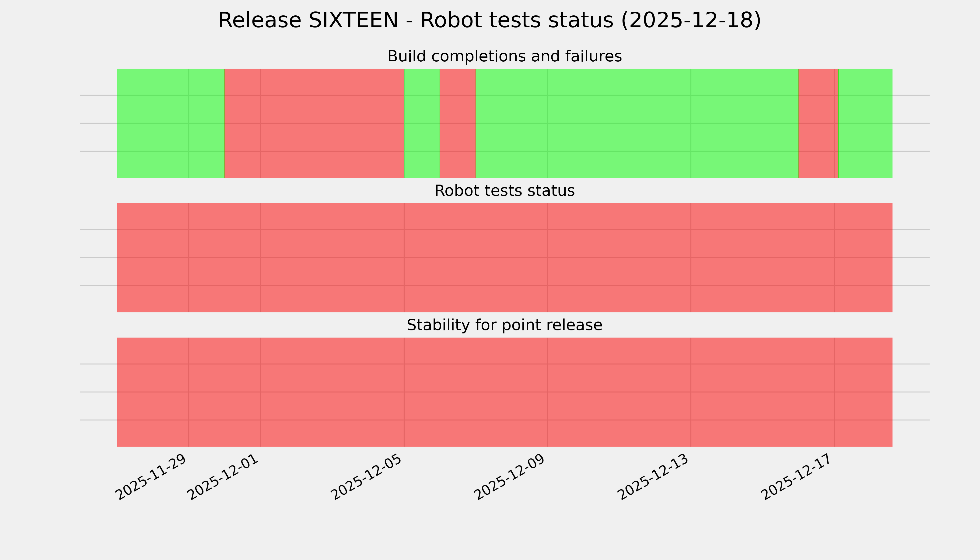Select the rightmost green block in the build chart
The width and height of the screenshot is (980, 560).
pyautogui.click(x=865, y=123)
